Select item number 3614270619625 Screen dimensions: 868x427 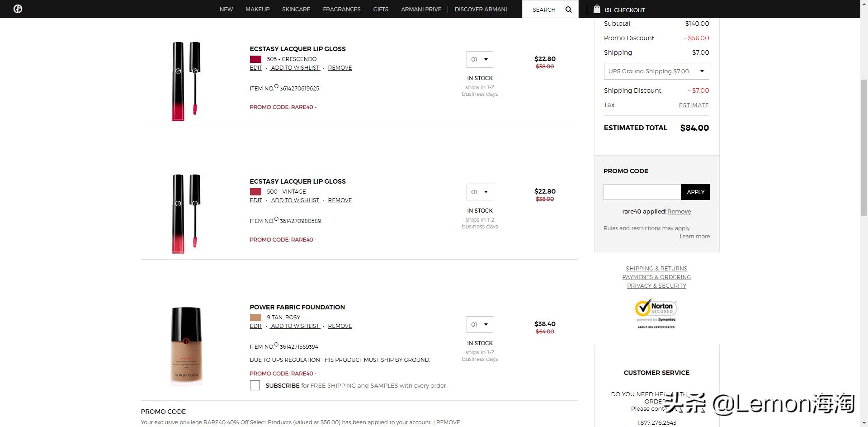[299, 89]
